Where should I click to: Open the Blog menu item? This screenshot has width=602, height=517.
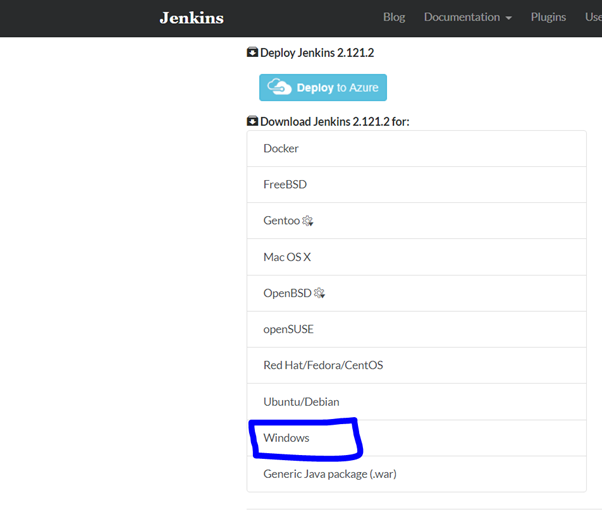pyautogui.click(x=394, y=17)
